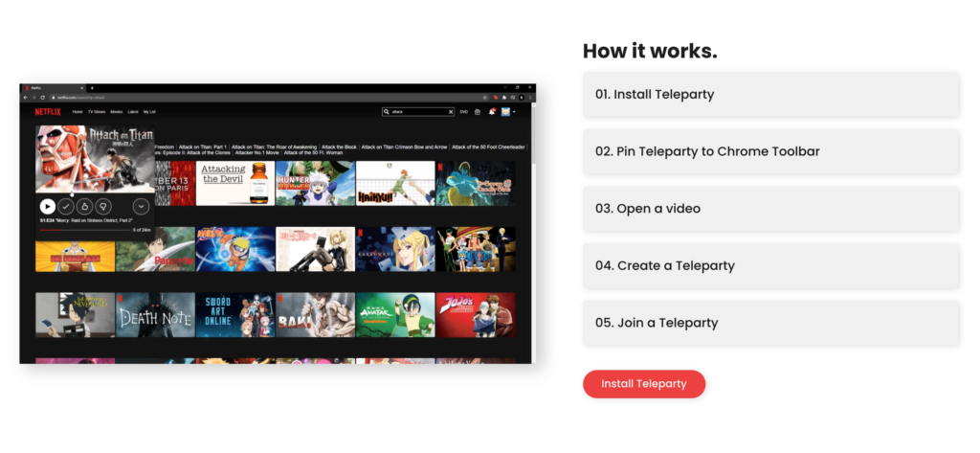
Task: Open the Chrome three-dot menu
Action: (x=530, y=98)
